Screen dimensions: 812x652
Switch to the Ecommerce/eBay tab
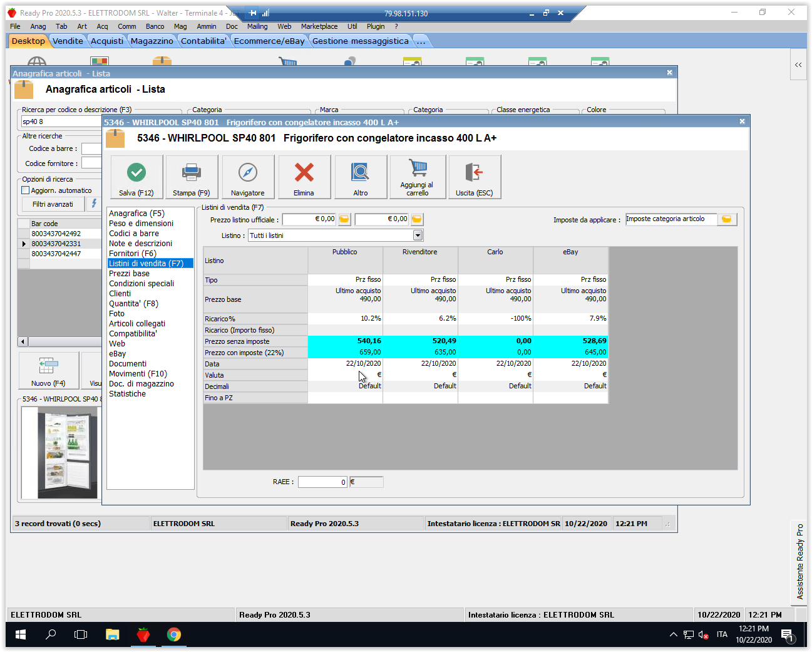point(269,41)
